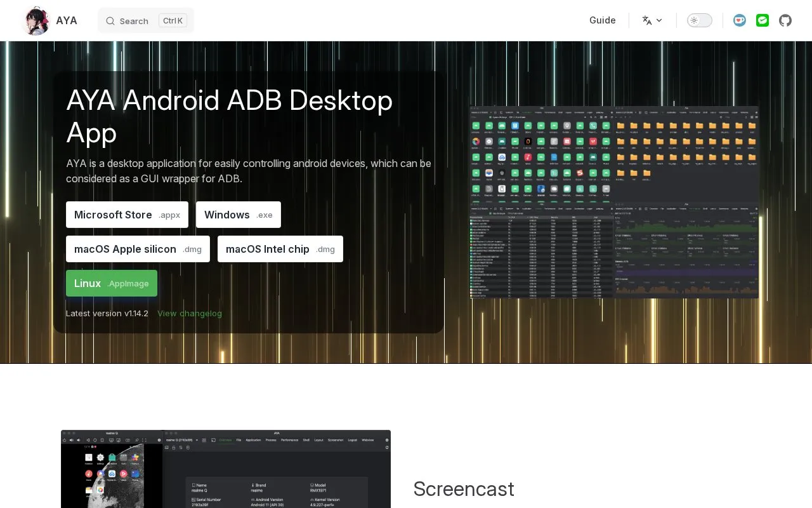Click the description starting "AYA is a desktop application"

pos(249,171)
